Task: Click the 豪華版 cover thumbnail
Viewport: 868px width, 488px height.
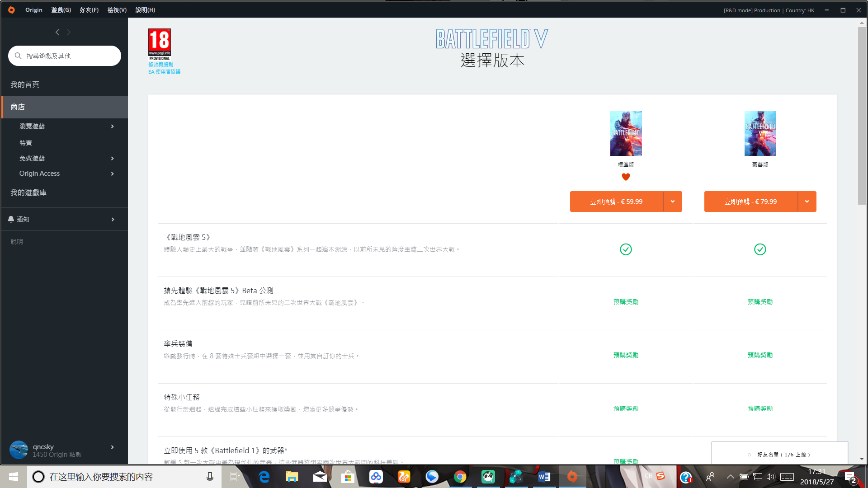Action: 760,134
